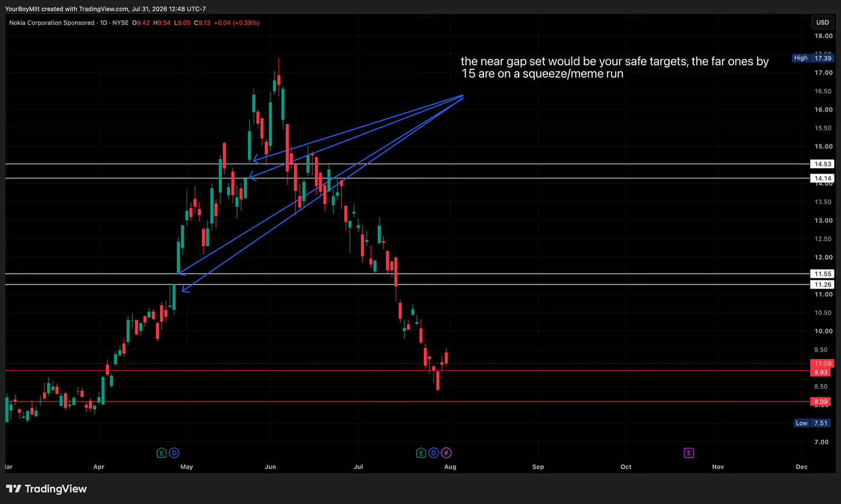Click the high value H9.54
Screen dimensions: 841x504
tap(162, 23)
